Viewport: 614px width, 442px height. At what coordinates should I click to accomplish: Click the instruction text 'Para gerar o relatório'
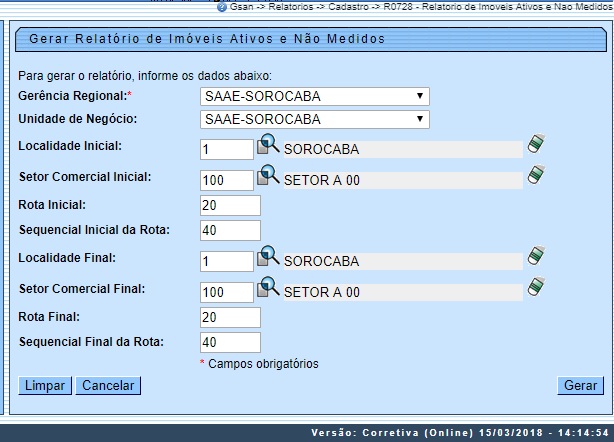(145, 76)
